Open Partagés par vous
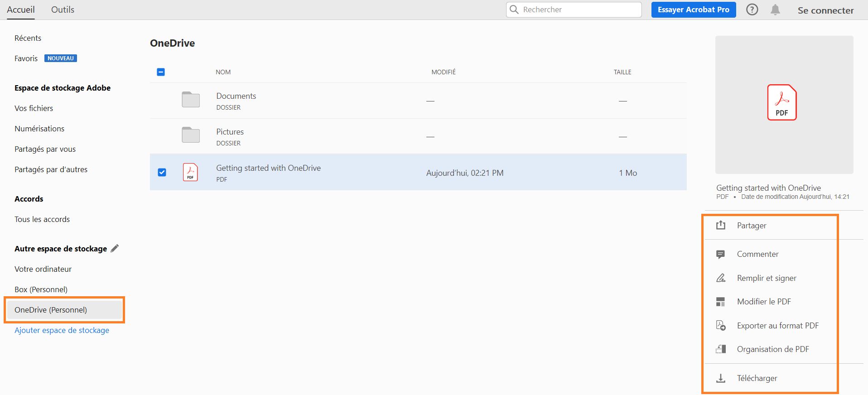Screen dimensions: 868x395 (x=45, y=149)
